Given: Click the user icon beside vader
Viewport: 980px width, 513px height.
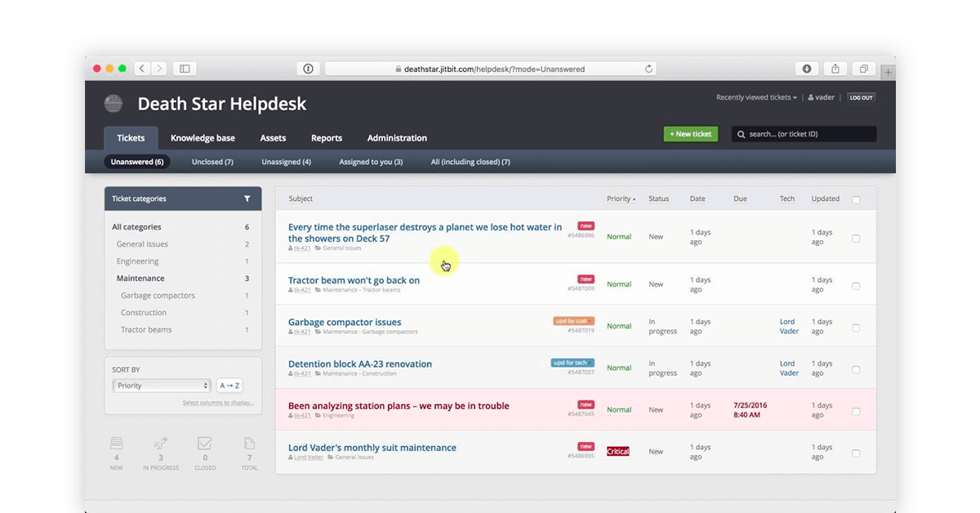Looking at the screenshot, I should [811, 97].
